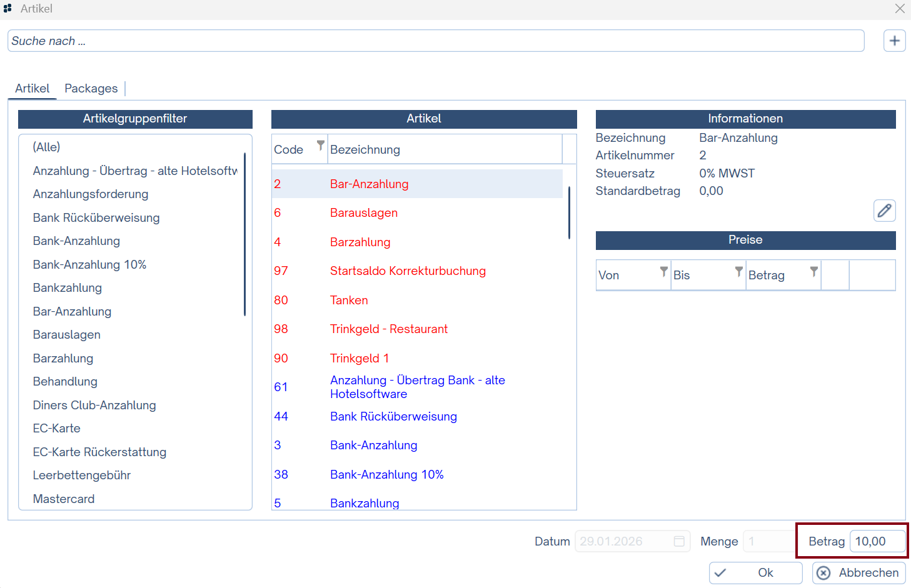The image size is (911, 588).
Task: Click the Betrag amount input field
Action: point(877,541)
